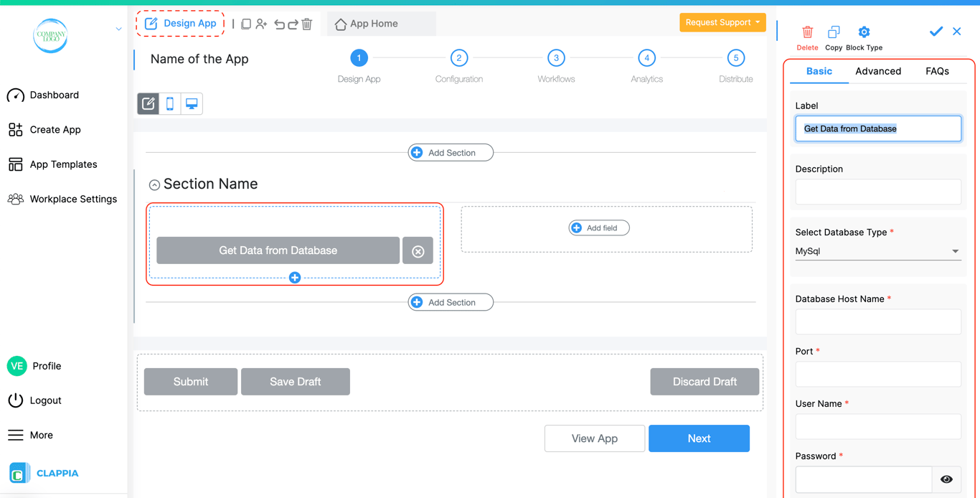This screenshot has width=980, height=498.
Task: Collapse the Section Name section
Action: [154, 185]
